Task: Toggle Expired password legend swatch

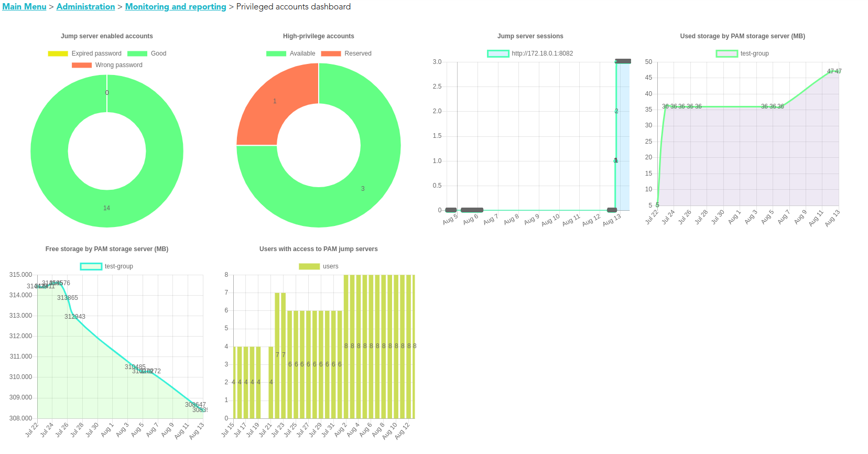Action: (58, 53)
